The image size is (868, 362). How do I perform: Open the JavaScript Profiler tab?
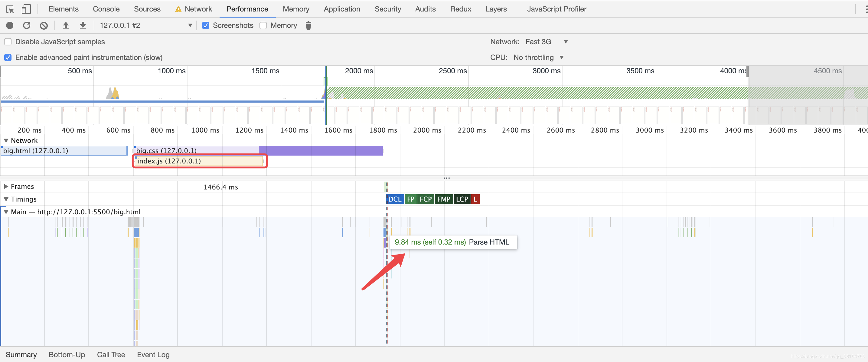click(x=557, y=9)
